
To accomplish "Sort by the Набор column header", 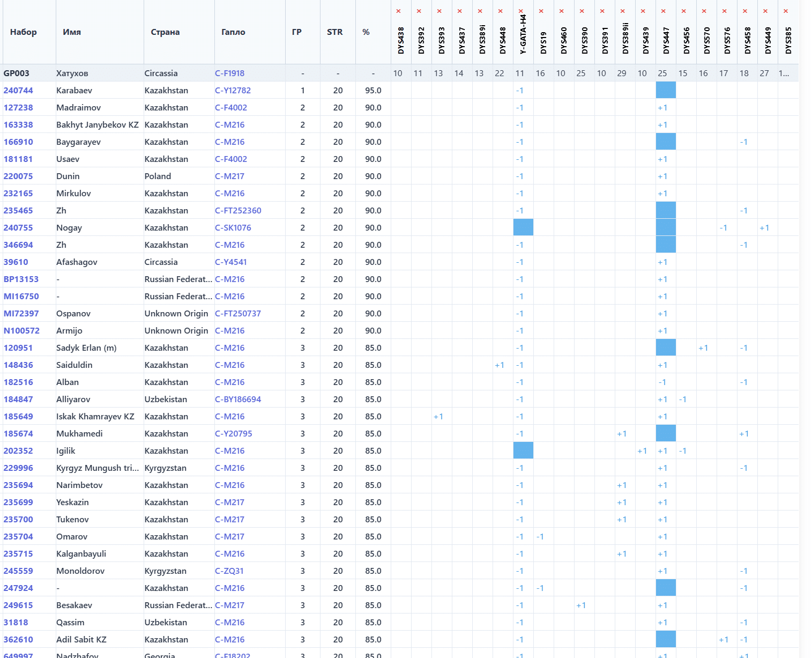I will pos(24,32).
